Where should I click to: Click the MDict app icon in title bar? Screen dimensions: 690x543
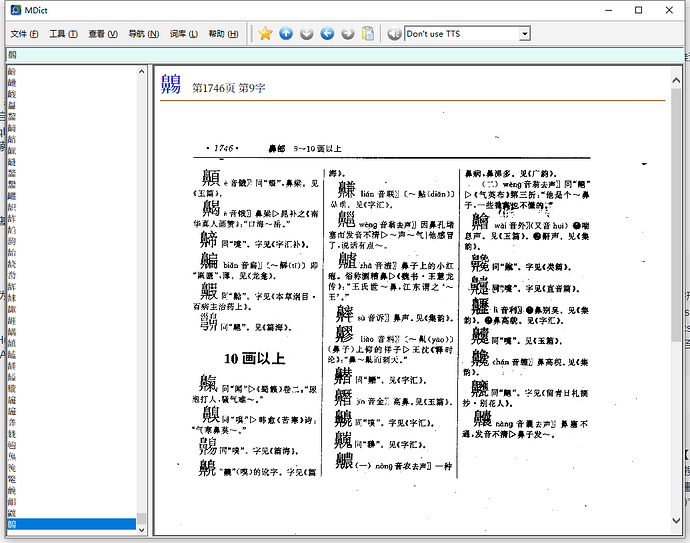click(x=16, y=10)
